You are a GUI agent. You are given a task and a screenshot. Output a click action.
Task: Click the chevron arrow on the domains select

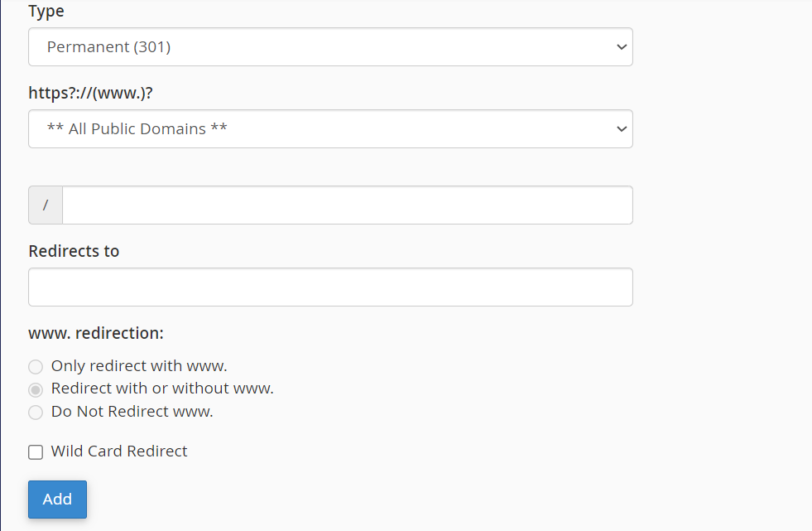click(622, 129)
